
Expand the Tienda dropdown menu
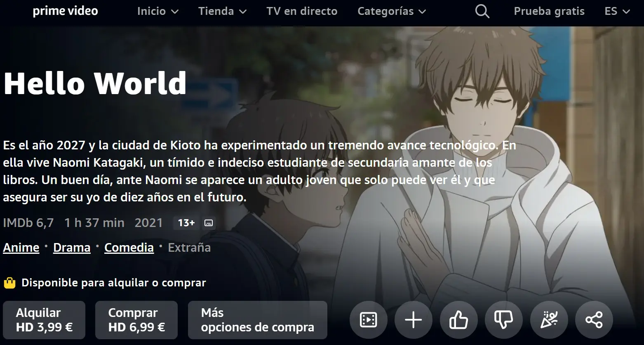(x=222, y=11)
